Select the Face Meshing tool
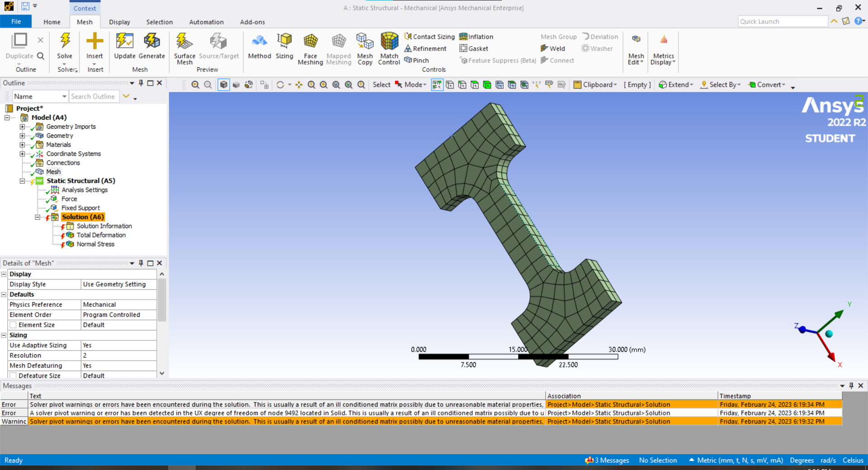This screenshot has width=868, height=470. click(x=310, y=42)
